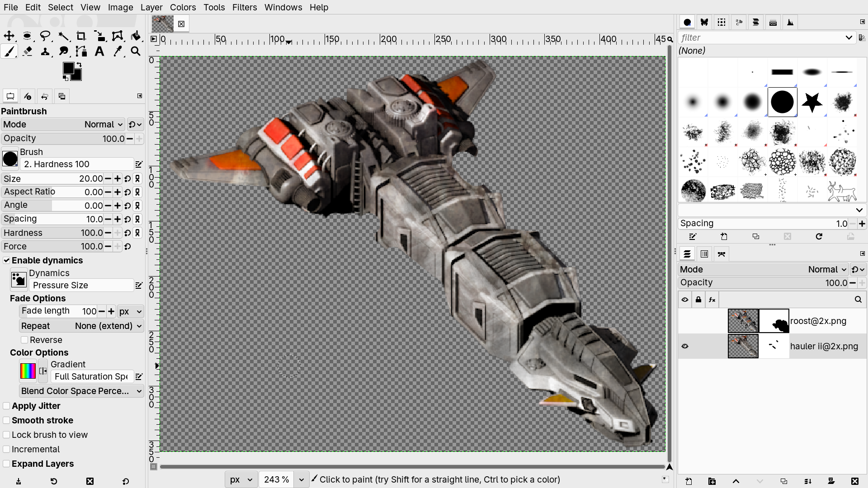Select the Ellipse Select tool
This screenshot has width=868, height=488.
(27, 36)
